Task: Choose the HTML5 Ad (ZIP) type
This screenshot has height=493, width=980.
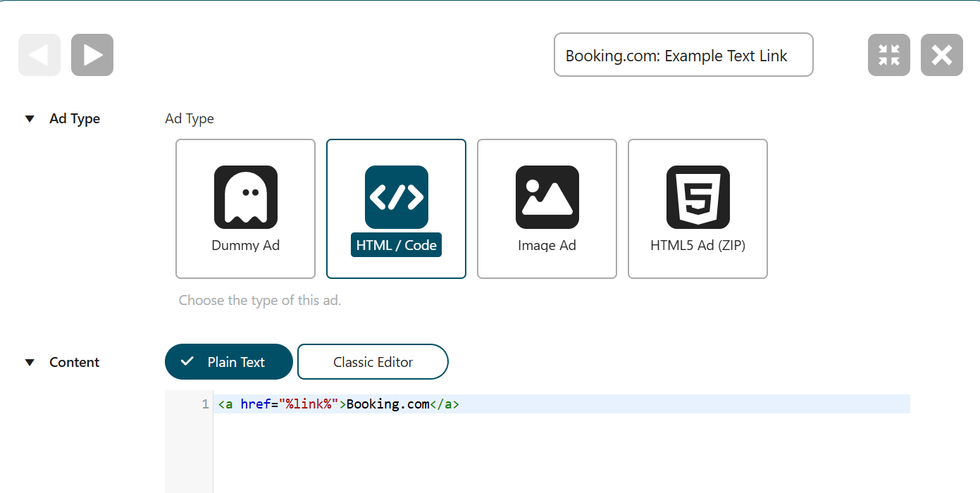Action: [697, 208]
